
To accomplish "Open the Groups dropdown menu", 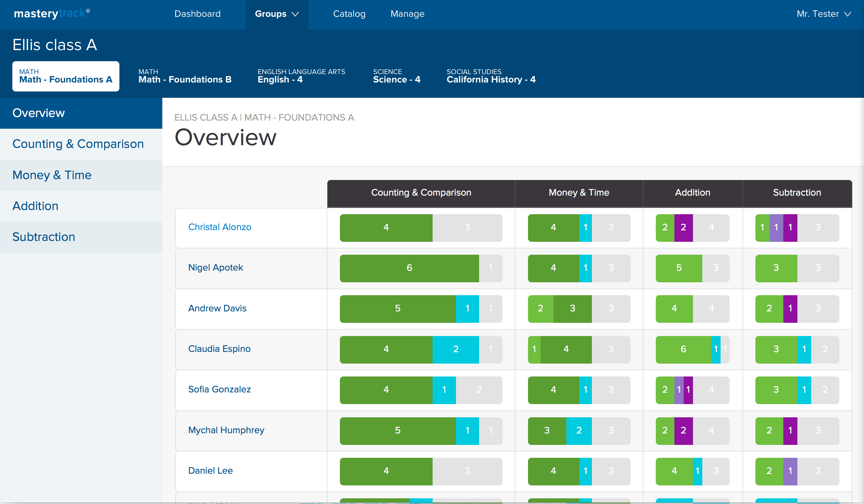I will (x=277, y=14).
